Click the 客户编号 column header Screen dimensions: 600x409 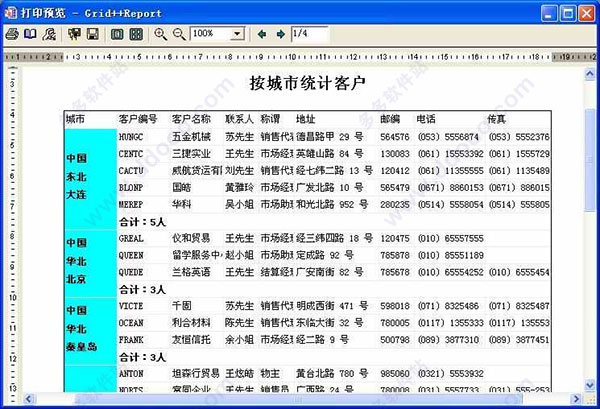138,119
